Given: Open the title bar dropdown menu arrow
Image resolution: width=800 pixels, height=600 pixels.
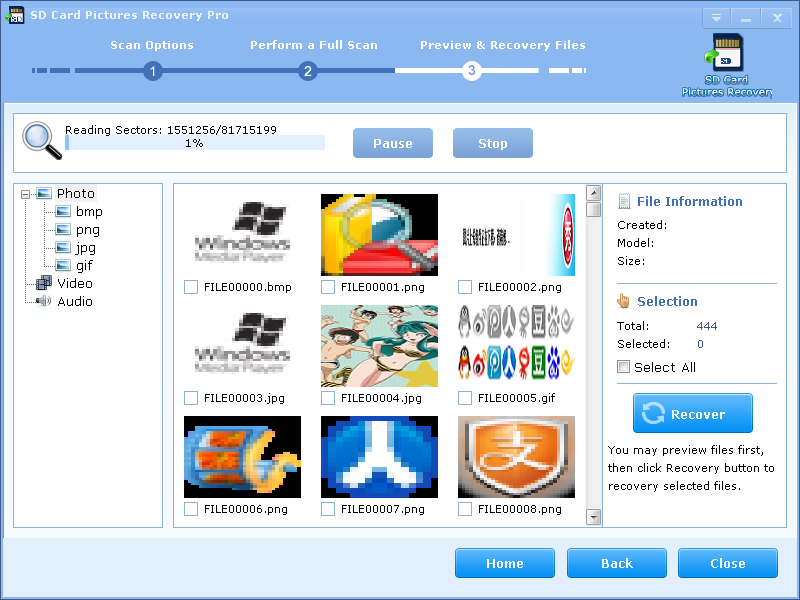Looking at the screenshot, I should 716,18.
